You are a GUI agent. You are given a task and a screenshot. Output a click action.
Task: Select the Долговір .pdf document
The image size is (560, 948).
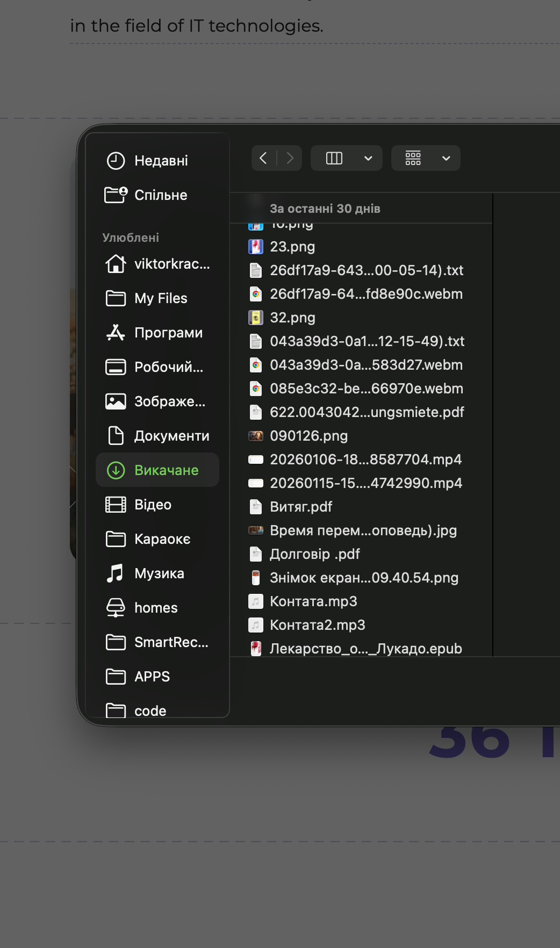click(x=314, y=554)
